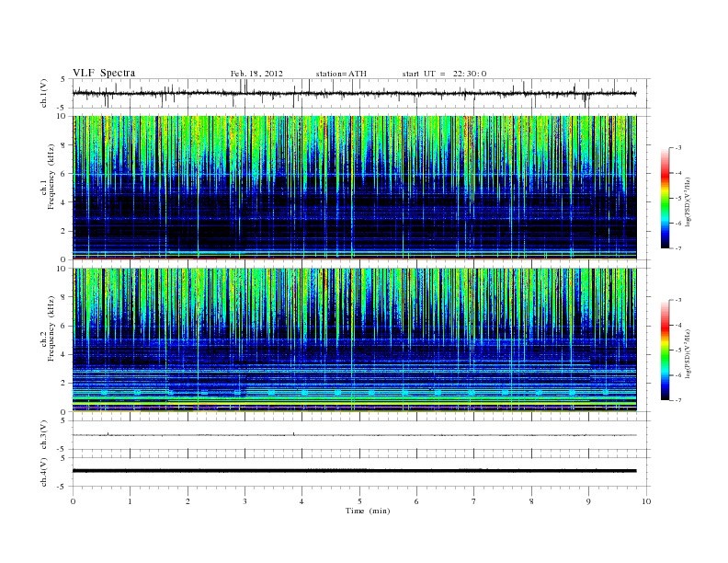The width and height of the screenshot is (728, 563).
Task: Click time axis tick label "7"
Action: 474,501
